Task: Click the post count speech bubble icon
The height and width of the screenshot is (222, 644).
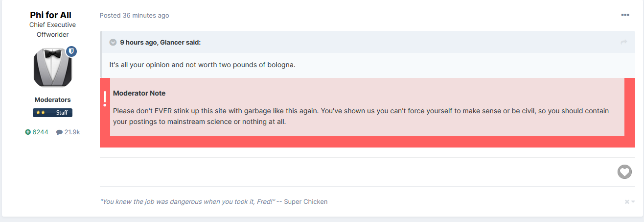Action: point(59,132)
